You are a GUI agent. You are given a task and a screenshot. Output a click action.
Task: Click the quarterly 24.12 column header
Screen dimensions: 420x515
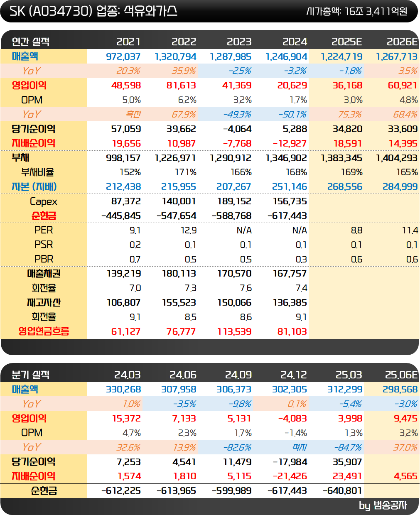pyautogui.click(x=294, y=375)
